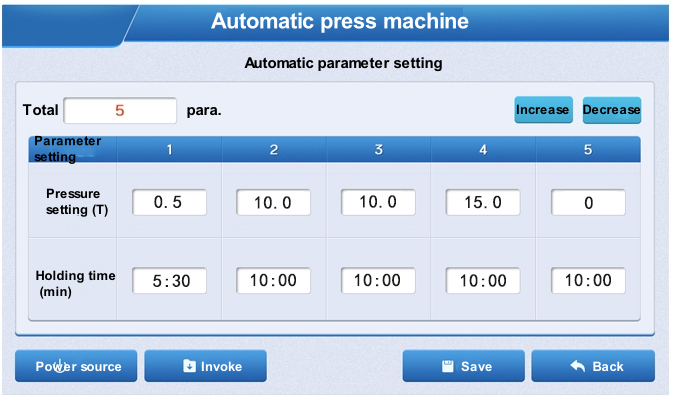Image resolution: width=676 pixels, height=397 pixels.
Task: Select column header 2
Action: tap(274, 150)
